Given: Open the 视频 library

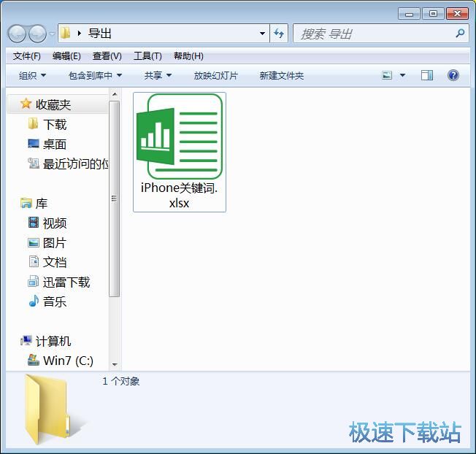Looking at the screenshot, I should pos(55,223).
